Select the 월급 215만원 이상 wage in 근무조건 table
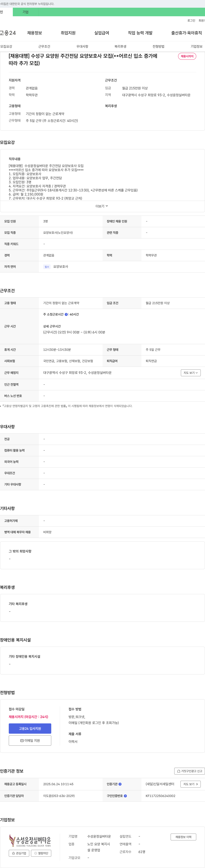Image resolution: width=205 pixels, height=868 pixels. 158,303
